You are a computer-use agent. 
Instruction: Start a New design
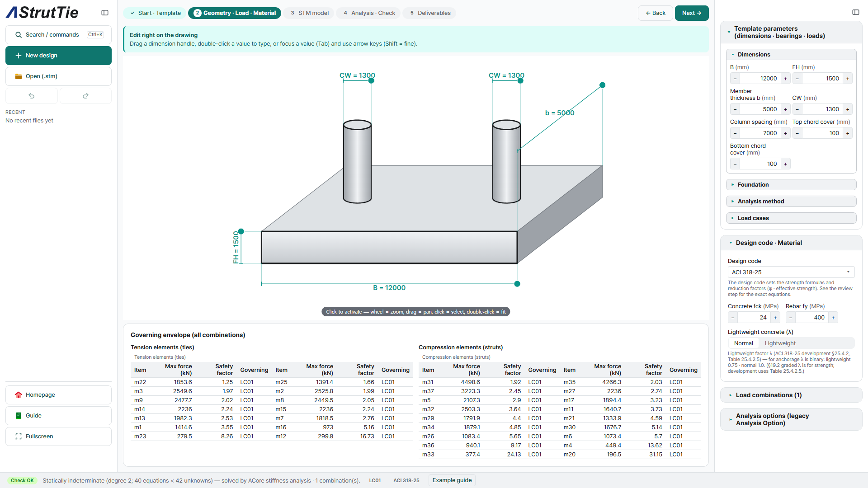pos(58,56)
